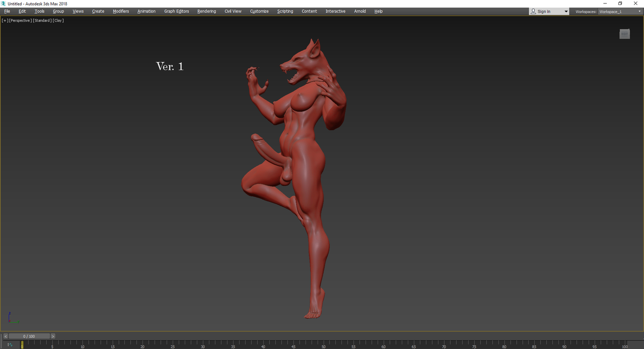This screenshot has width=644, height=349.
Task: Click frame 100 on the track bar
Action: (x=624, y=345)
